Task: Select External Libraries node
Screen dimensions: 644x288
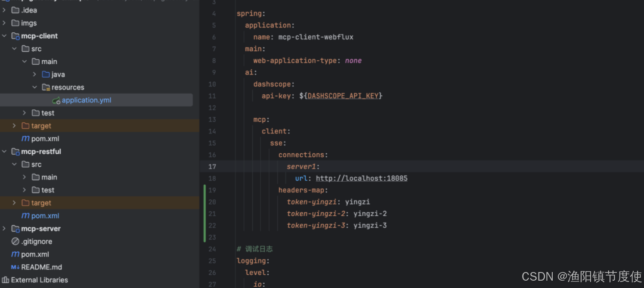Action: coord(40,280)
